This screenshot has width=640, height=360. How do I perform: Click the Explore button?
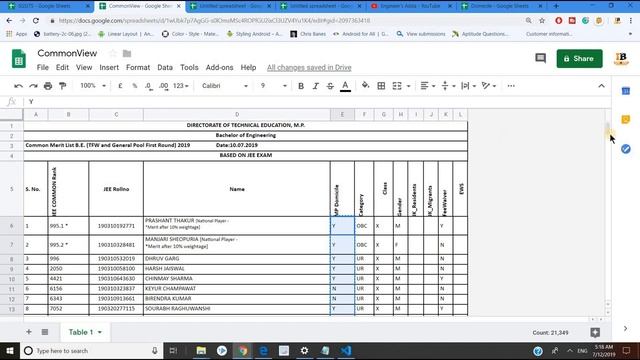click(x=595, y=333)
